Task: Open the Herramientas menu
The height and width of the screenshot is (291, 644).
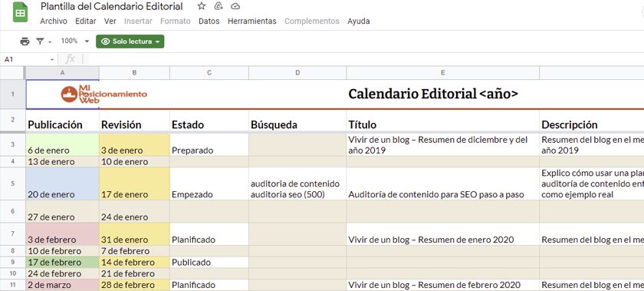Action: (252, 21)
